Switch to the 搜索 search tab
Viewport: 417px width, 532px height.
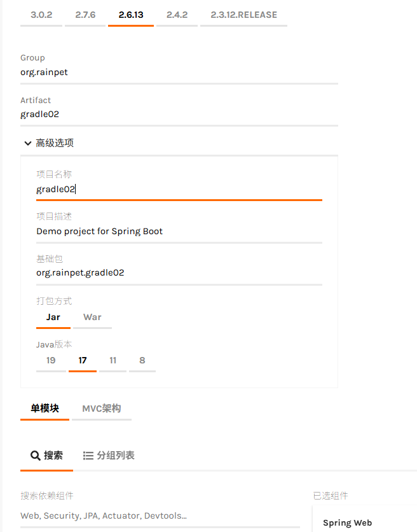(46, 455)
